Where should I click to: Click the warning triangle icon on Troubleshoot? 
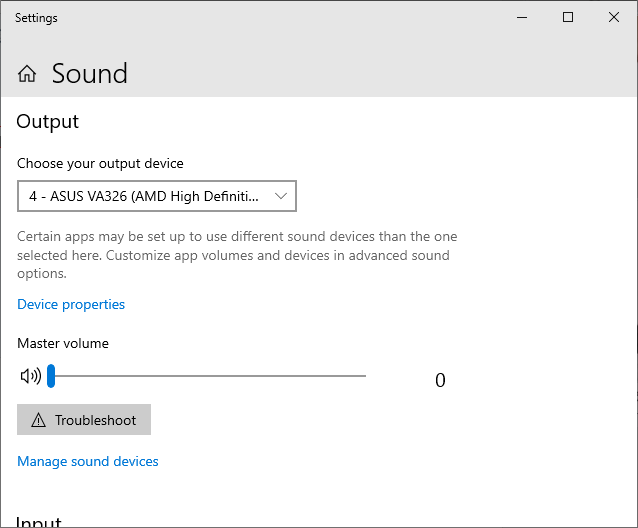pos(39,420)
